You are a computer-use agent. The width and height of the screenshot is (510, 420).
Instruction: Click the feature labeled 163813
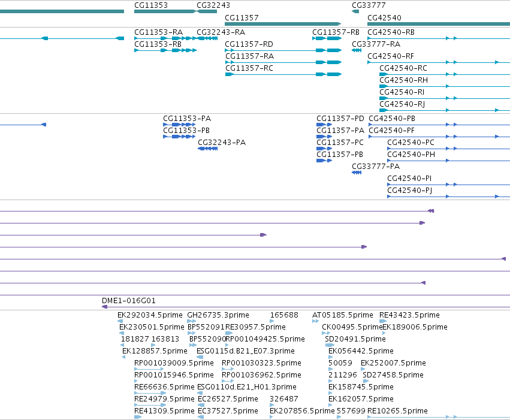(165, 339)
